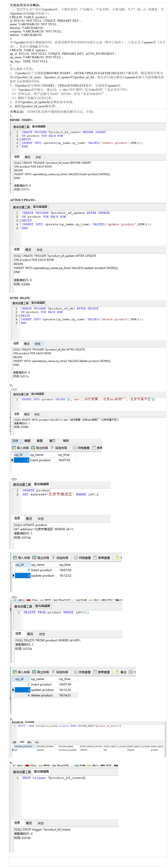Collapse BEGIN fold in Tproduct_bf_insert editor
This screenshot has height=868, width=168.
20,139
